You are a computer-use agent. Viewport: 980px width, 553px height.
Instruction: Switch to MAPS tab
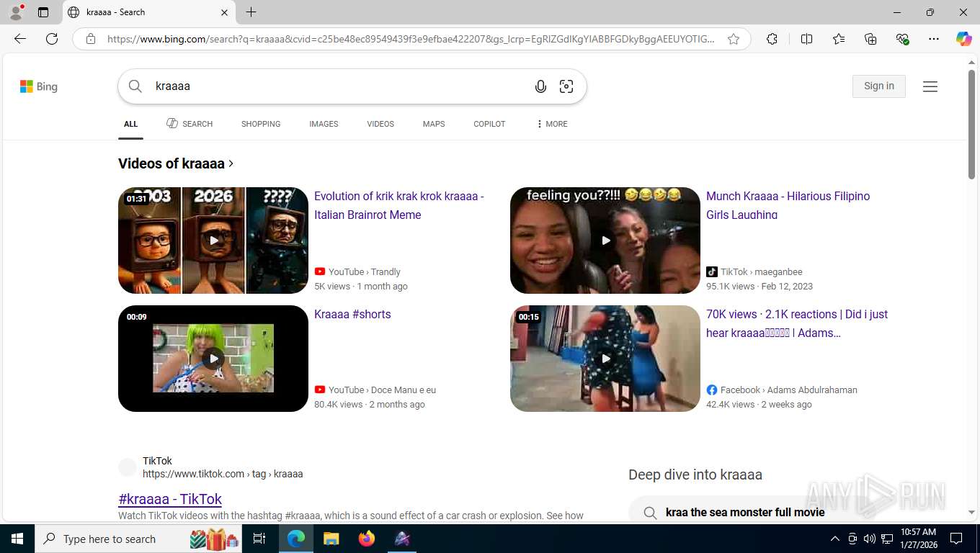[x=434, y=124]
